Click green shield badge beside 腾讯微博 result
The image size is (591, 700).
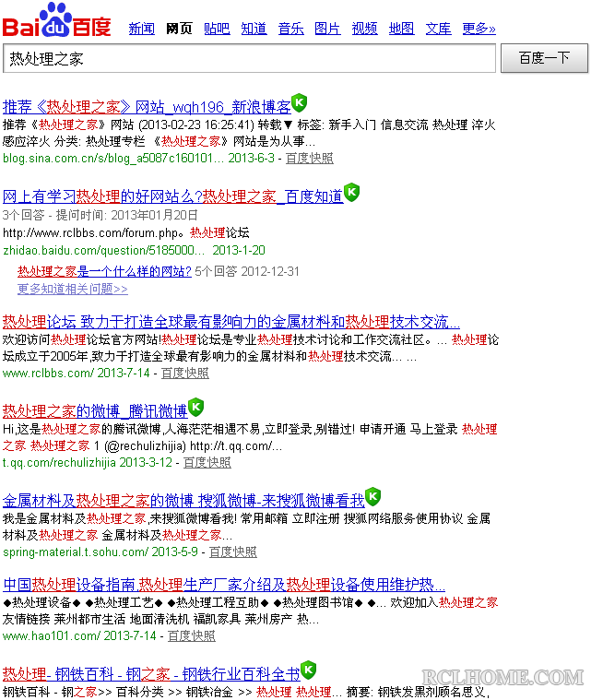[x=196, y=407]
